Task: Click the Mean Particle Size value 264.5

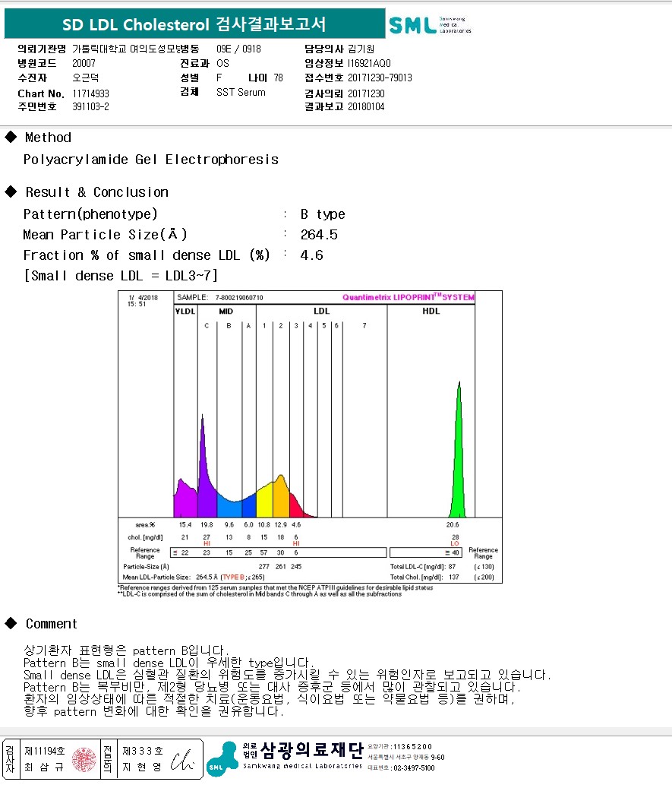Action: point(319,235)
